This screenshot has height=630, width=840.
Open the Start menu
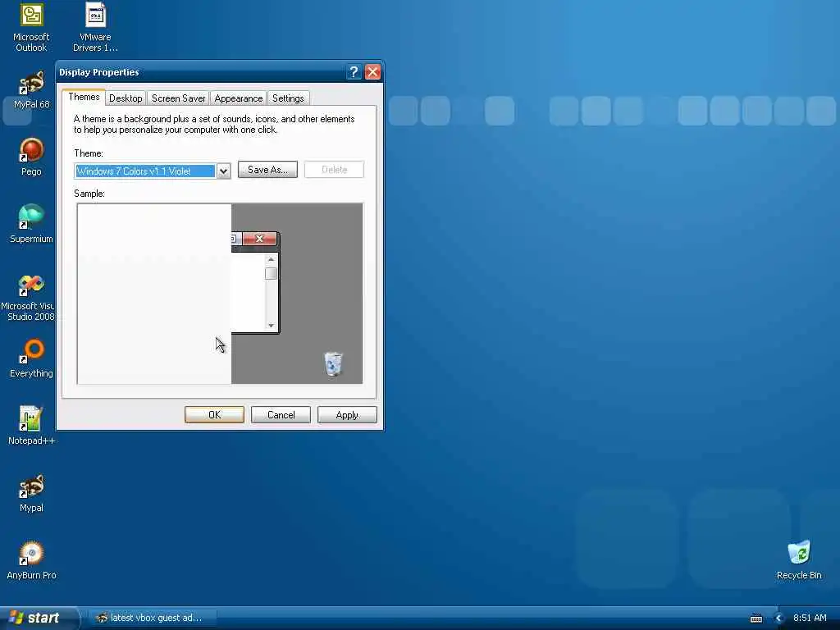[x=38, y=619]
